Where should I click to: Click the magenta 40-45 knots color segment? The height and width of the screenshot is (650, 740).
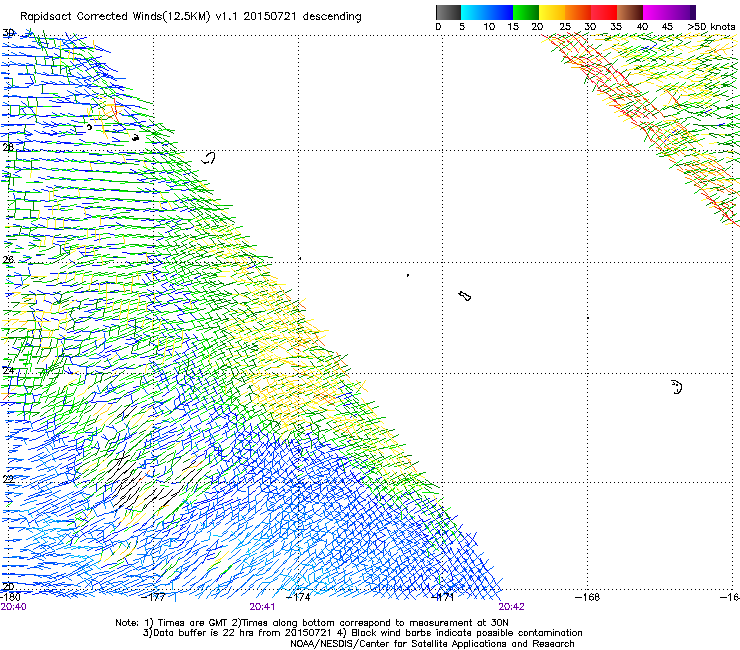tap(656, 12)
